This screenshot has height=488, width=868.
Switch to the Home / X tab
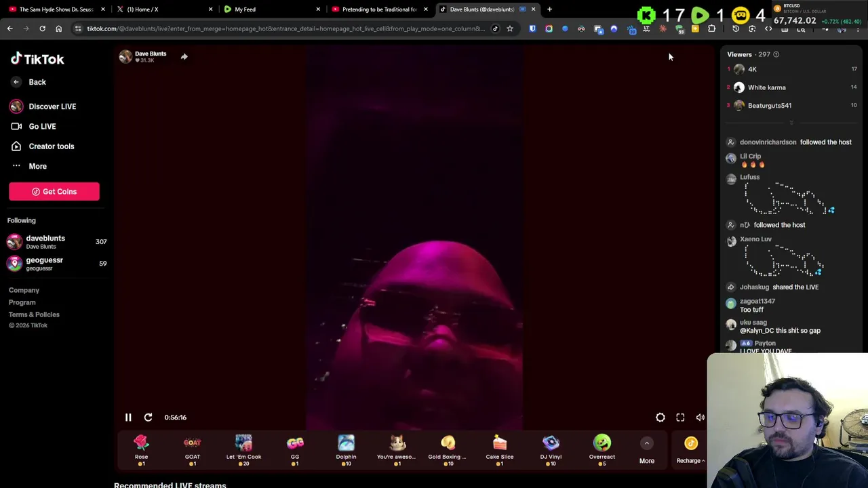[x=165, y=9]
